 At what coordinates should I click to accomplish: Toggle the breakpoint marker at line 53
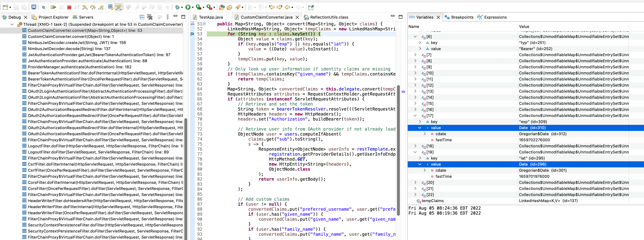[192, 34]
